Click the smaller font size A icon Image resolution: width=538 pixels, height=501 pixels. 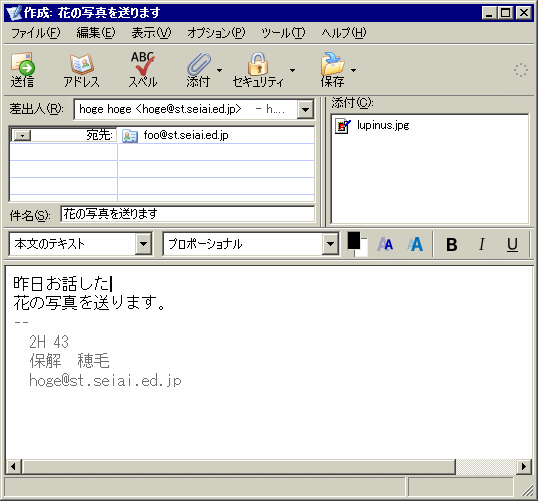(x=385, y=244)
